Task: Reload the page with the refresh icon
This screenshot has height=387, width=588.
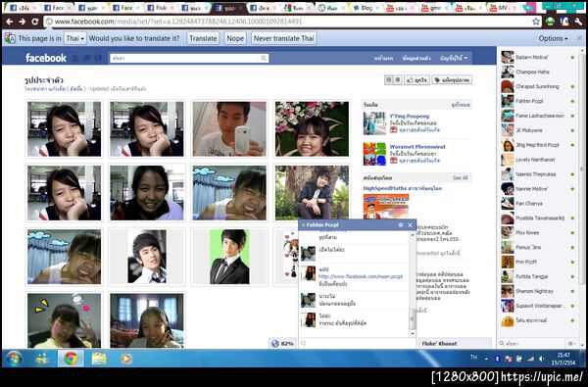Action: (x=35, y=22)
